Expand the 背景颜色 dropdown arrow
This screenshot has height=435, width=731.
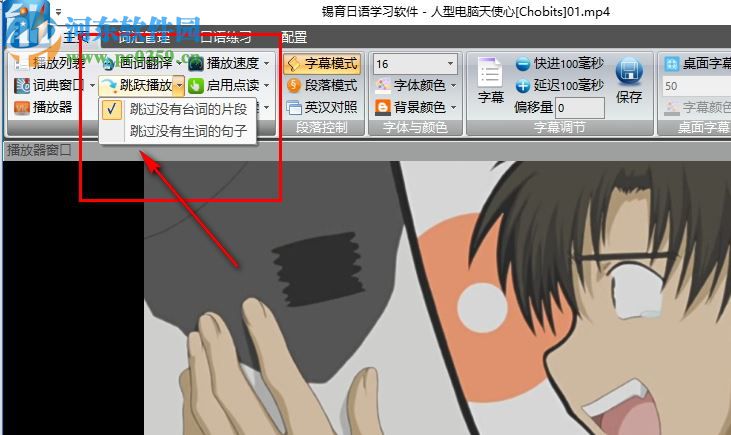coord(453,107)
